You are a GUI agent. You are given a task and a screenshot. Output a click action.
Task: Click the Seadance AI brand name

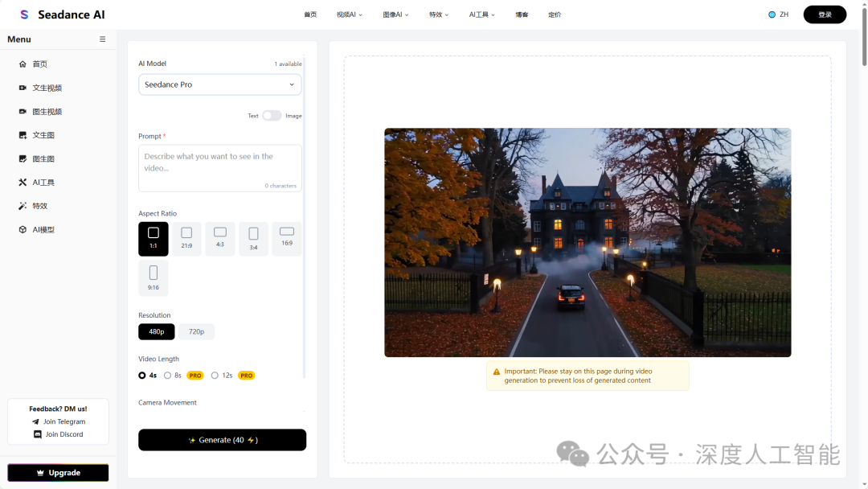tap(72, 14)
